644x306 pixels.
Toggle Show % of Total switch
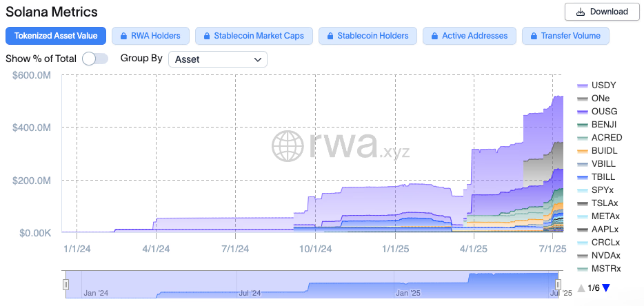(94, 59)
